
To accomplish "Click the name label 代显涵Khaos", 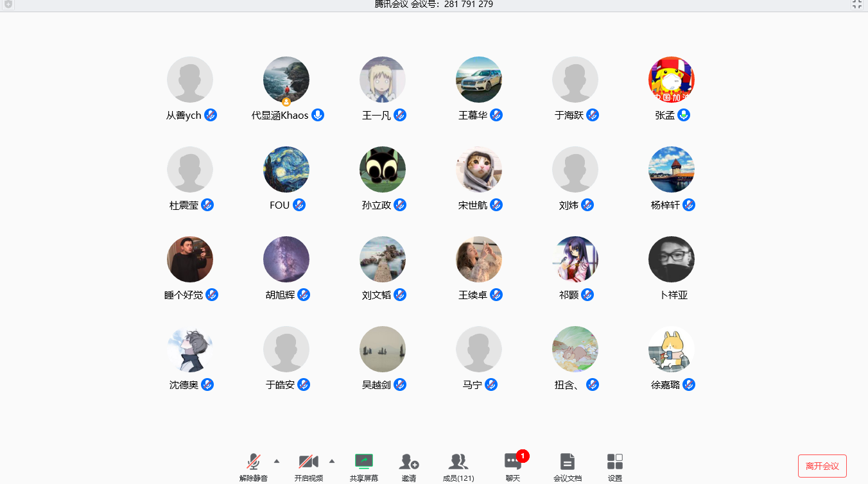I will 280,116.
